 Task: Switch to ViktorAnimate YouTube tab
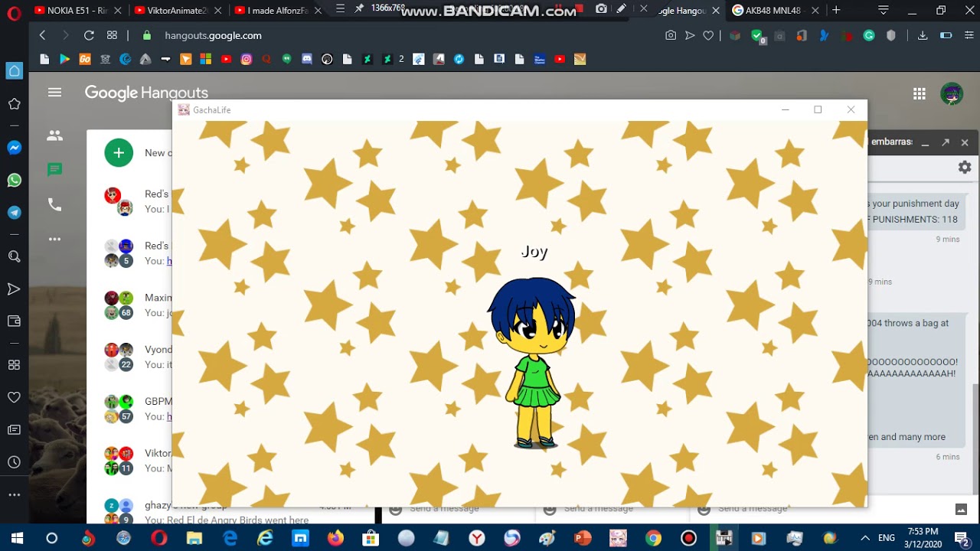[176, 11]
